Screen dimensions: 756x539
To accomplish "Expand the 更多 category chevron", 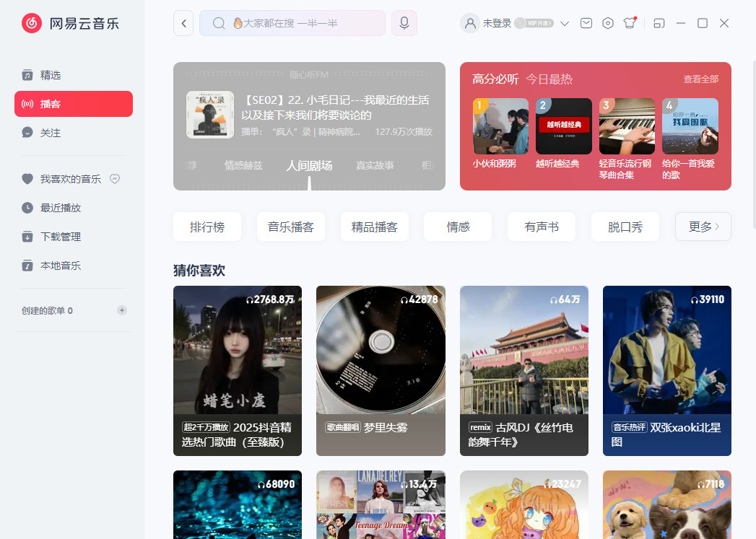I will [703, 227].
